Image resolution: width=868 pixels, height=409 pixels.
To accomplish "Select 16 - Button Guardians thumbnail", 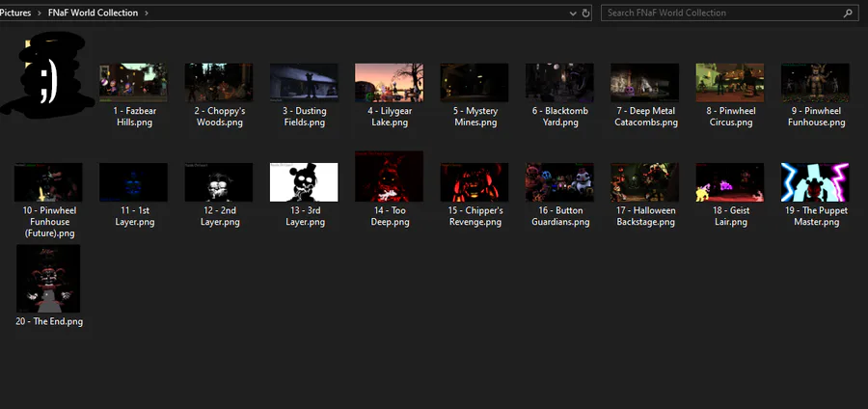I will 559,182.
